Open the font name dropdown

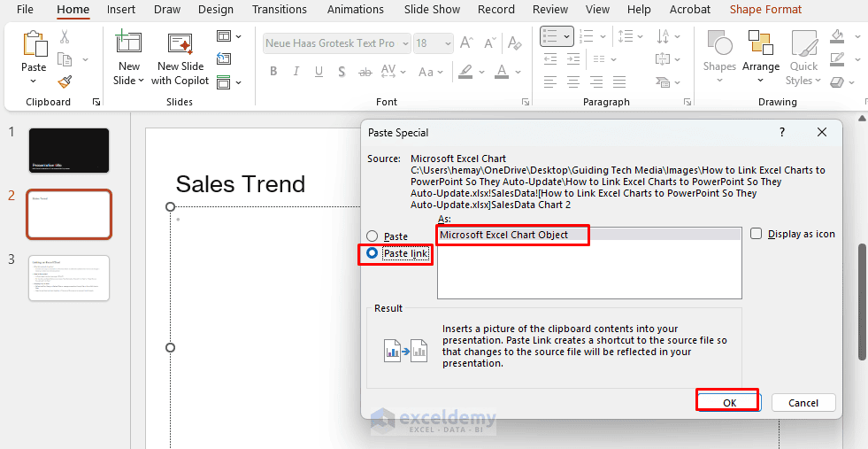(405, 43)
